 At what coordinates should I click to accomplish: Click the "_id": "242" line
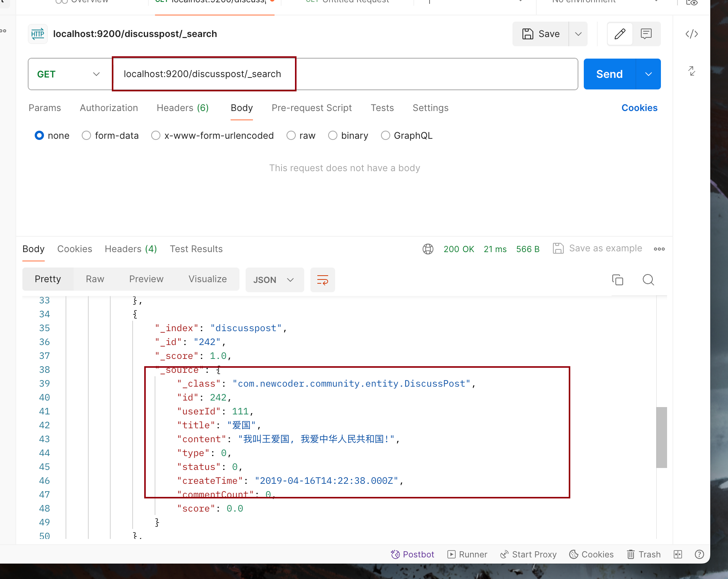coord(190,342)
